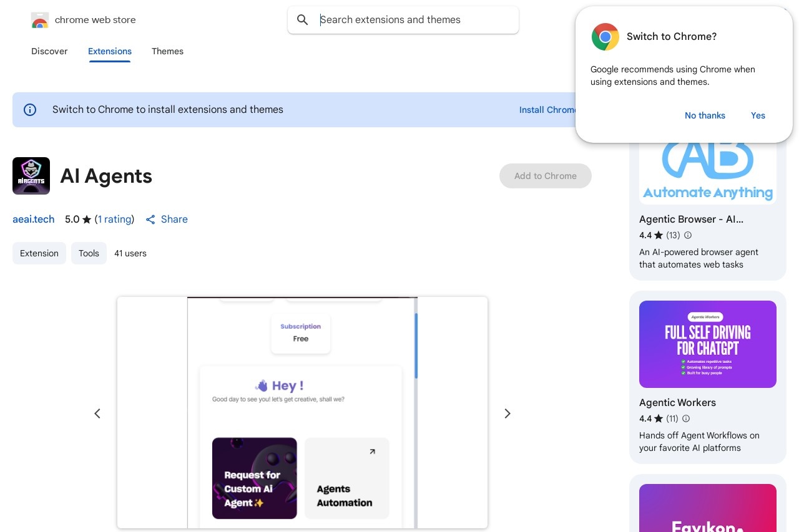Show previous screenshot with left arrow
Viewport: 799px width, 532px height.
point(97,414)
